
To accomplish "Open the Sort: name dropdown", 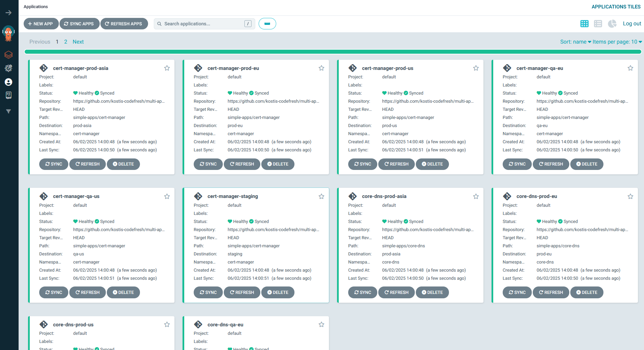I will click(574, 42).
